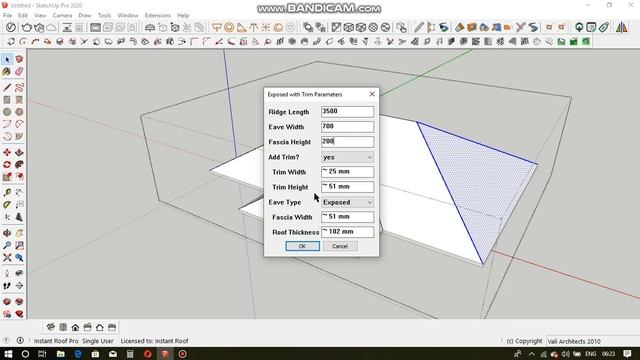Close the Exposed with Trim Parameters dialog
Viewport: 640px width, 360px height.
(372, 94)
